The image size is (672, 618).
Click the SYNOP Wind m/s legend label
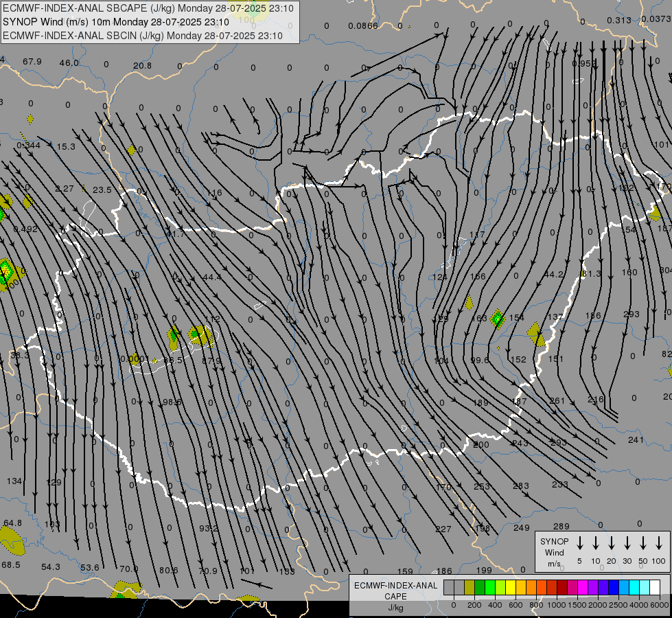(x=554, y=553)
